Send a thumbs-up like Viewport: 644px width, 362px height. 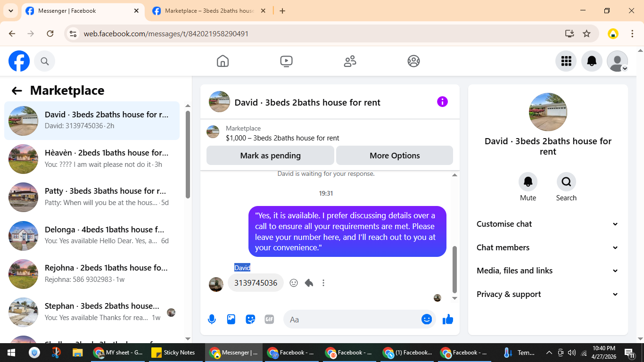click(448, 320)
